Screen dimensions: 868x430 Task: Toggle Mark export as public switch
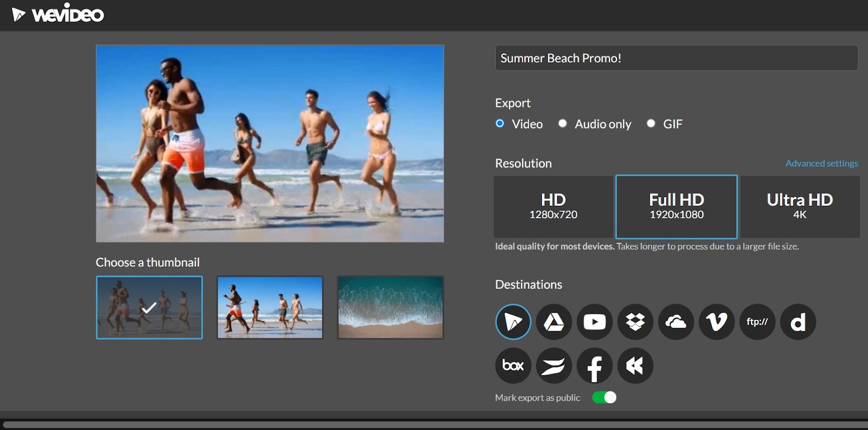[x=604, y=397]
